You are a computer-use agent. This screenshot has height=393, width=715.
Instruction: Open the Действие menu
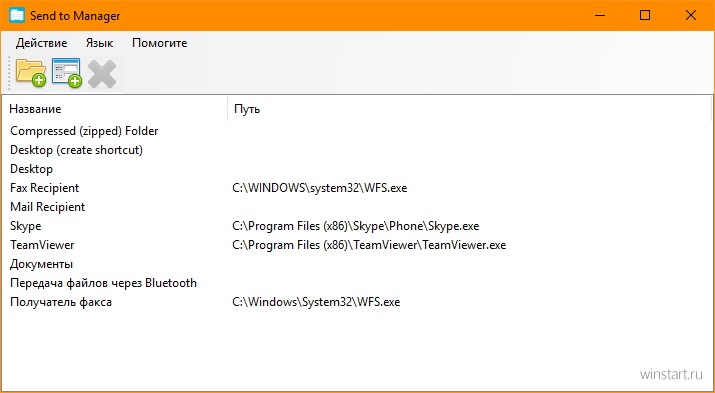(41, 43)
